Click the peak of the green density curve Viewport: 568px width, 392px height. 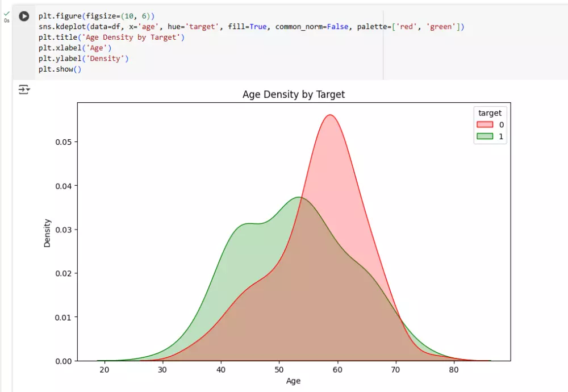pos(299,197)
